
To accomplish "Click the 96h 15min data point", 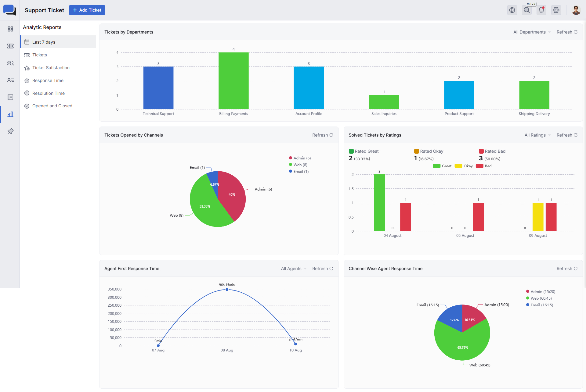I will 227,290.
